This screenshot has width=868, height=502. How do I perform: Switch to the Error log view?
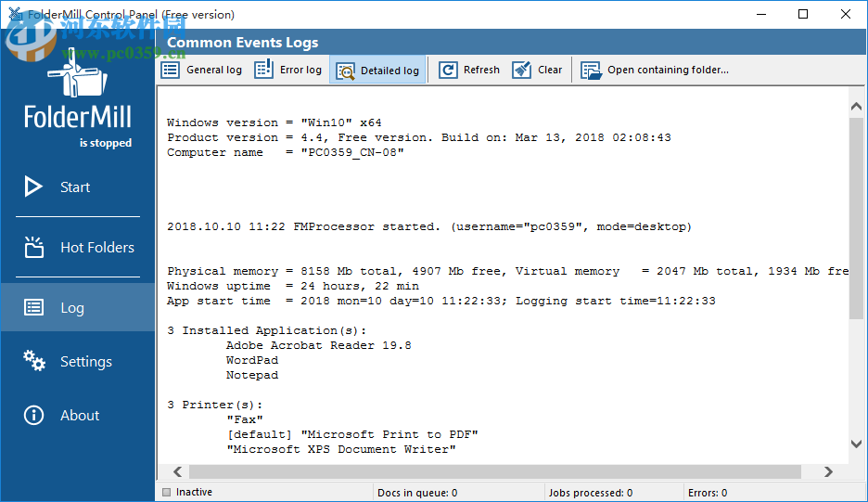click(x=287, y=70)
